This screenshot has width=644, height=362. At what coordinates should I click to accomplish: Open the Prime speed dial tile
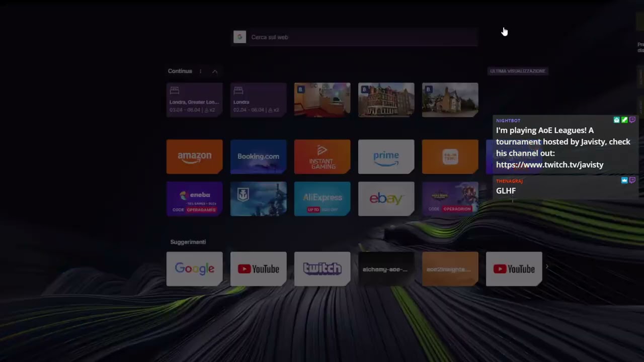[x=386, y=157]
